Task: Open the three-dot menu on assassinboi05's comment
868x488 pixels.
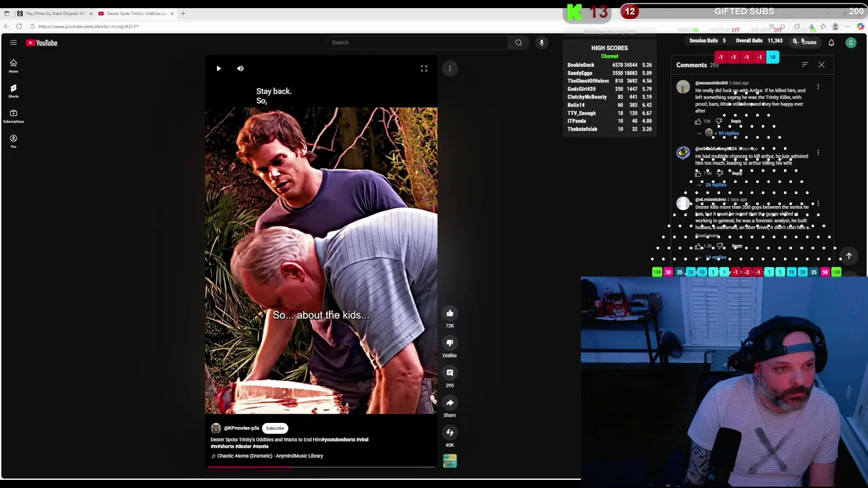Action: coord(818,87)
